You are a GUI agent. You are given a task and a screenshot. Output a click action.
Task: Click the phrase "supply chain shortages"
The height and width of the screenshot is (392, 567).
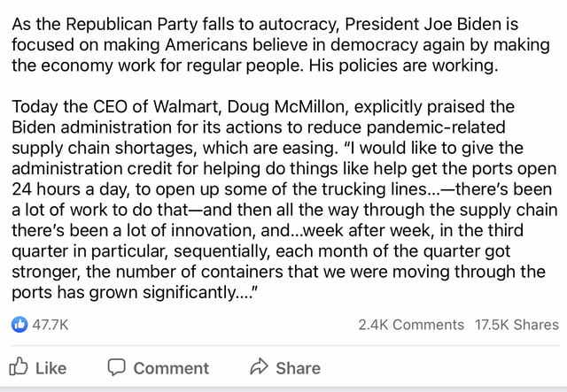click(105, 149)
